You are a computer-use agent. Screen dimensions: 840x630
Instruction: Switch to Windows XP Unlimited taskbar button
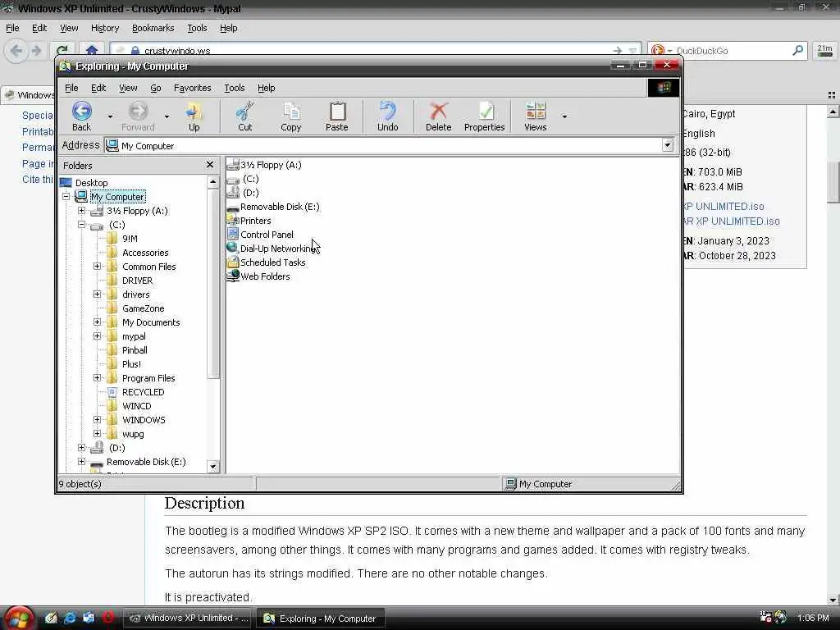pyautogui.click(x=189, y=619)
